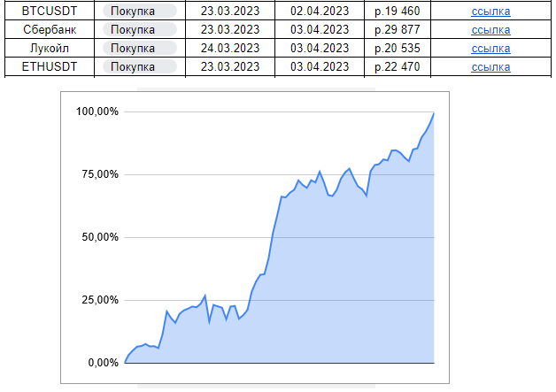This screenshot has height=392, width=556.
Task: Select the Сбербанк name cell
Action: pyautogui.click(x=50, y=29)
